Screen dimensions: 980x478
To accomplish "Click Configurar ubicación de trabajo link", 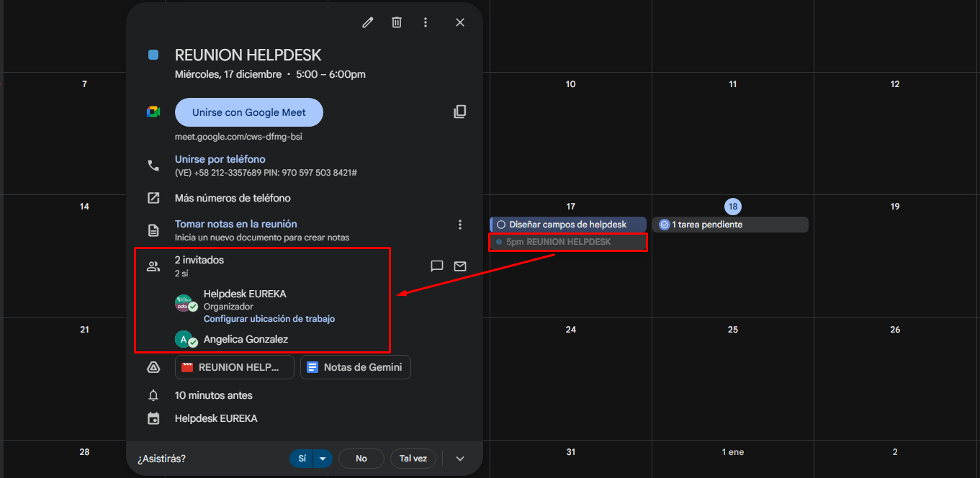I will pos(269,318).
